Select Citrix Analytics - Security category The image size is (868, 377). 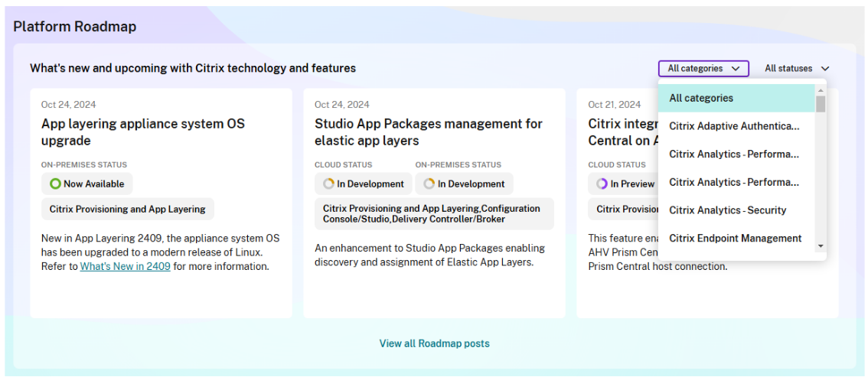pyautogui.click(x=727, y=210)
